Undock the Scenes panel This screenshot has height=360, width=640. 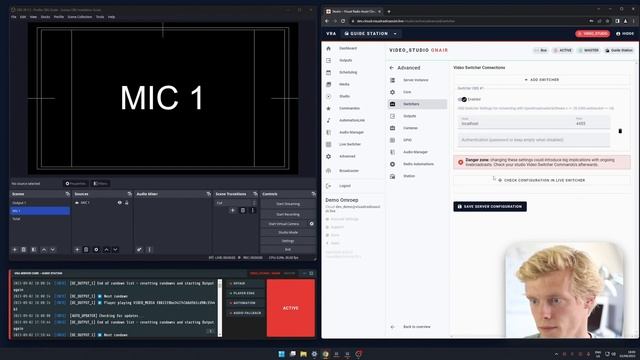pos(68,194)
